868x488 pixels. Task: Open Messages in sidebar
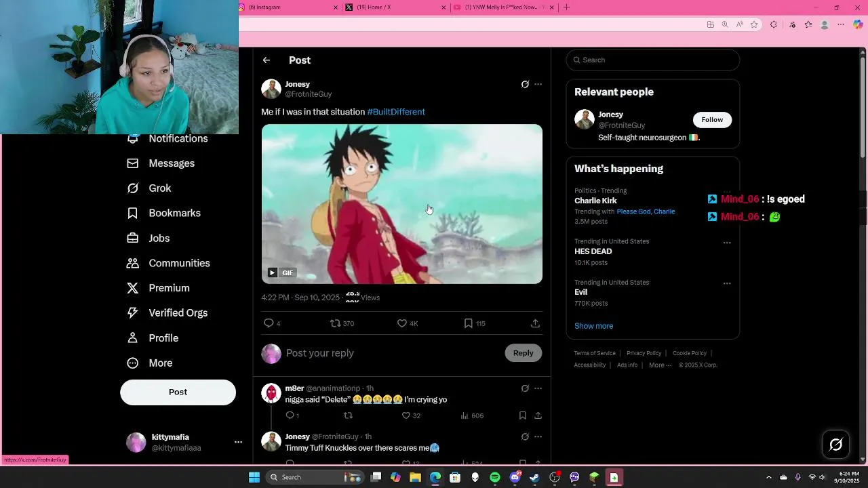(x=161, y=163)
